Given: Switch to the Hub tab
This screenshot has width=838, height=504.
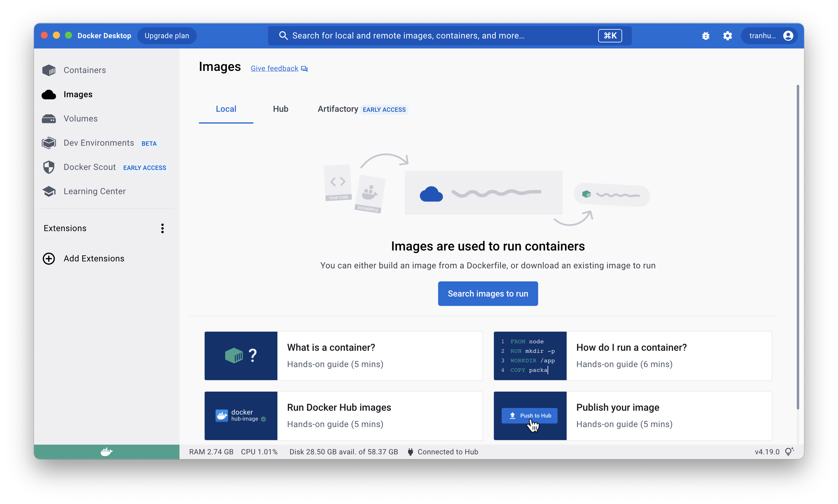Looking at the screenshot, I should [x=280, y=109].
